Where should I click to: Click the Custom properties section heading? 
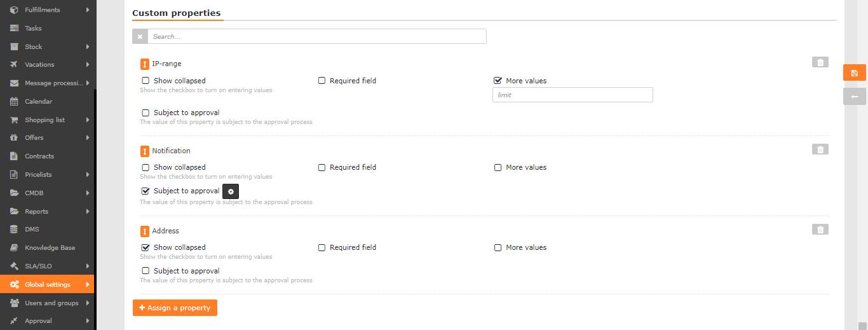click(177, 13)
